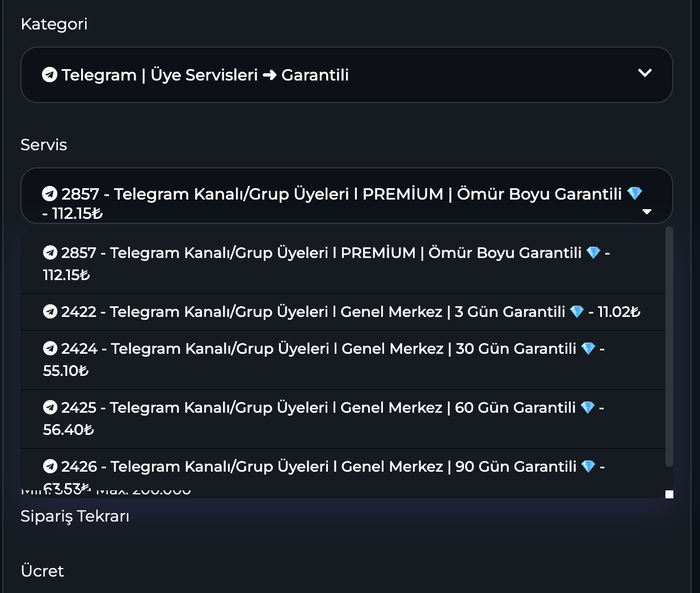Select 2857 PREMİUM Ömür Boyu Garantili option
The width and height of the screenshot is (700, 593).
[343, 264]
